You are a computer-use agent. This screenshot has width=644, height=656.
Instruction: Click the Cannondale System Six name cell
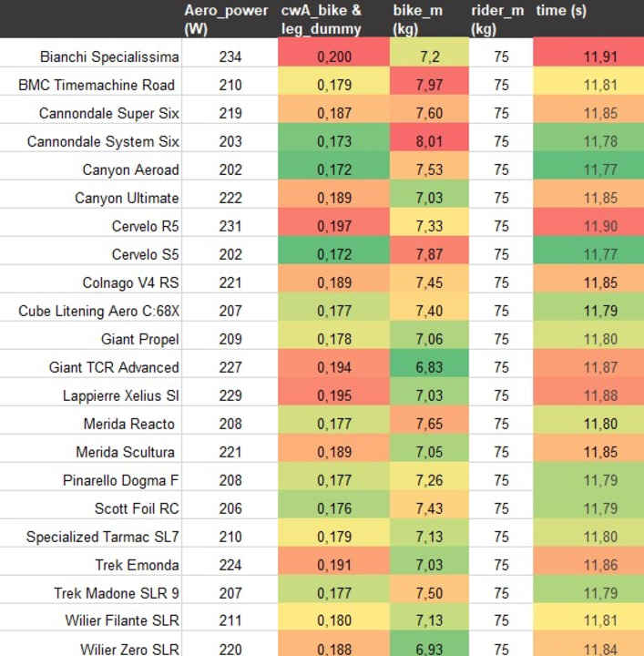click(x=103, y=141)
